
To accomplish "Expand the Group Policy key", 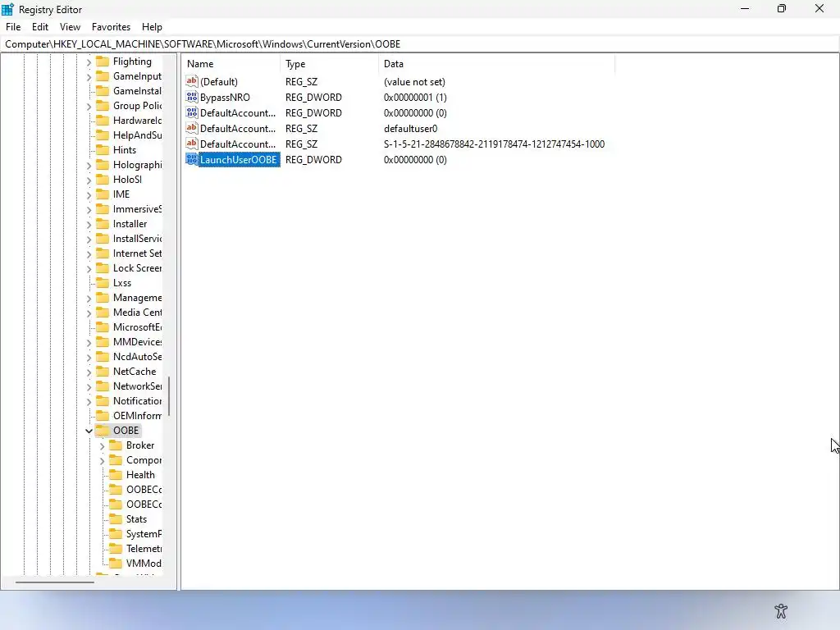I will [89, 107].
